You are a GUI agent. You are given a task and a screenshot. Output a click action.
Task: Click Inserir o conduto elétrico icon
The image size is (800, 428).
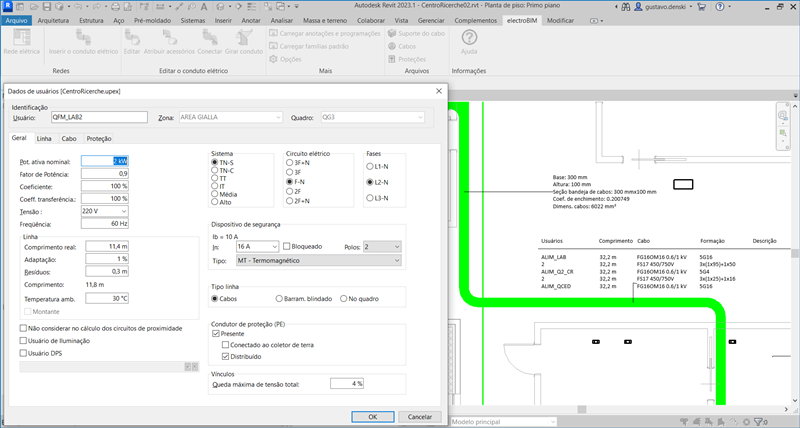[x=83, y=38]
